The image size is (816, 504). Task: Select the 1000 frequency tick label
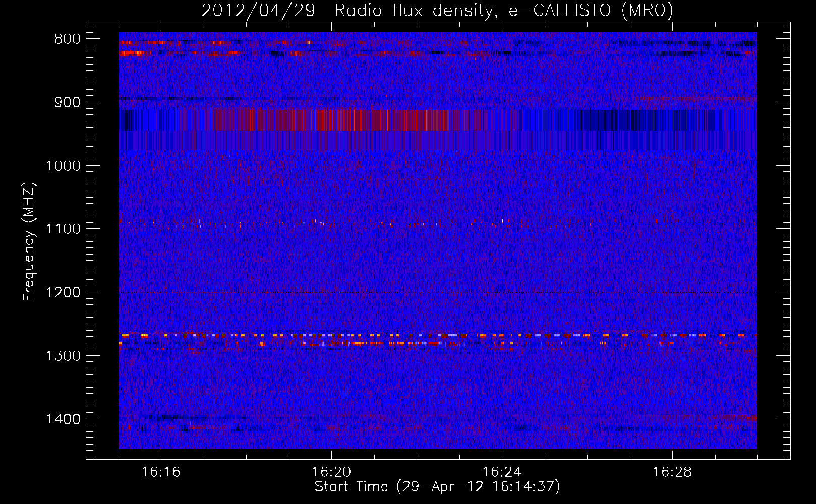click(x=64, y=166)
